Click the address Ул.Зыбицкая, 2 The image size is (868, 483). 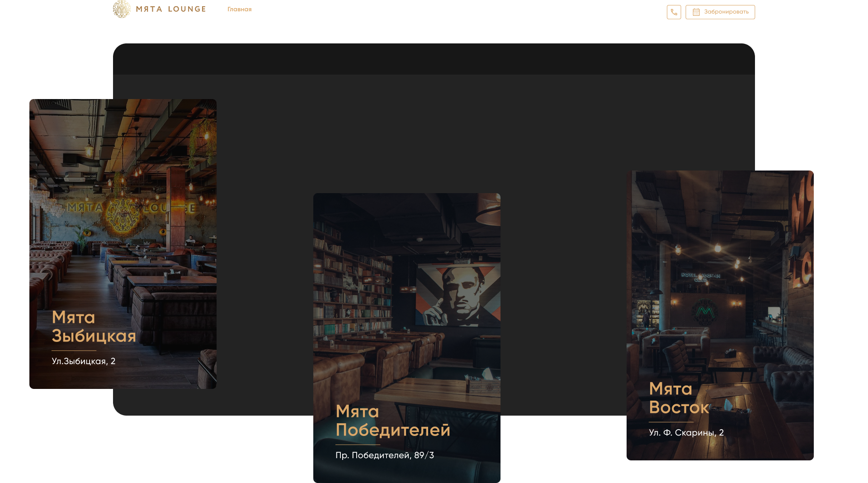(x=84, y=361)
